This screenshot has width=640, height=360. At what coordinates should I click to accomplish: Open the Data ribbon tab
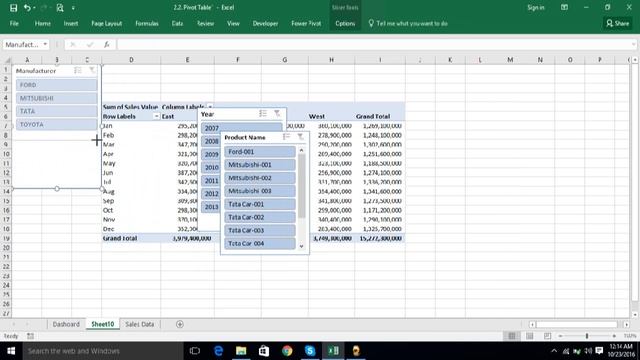177,24
